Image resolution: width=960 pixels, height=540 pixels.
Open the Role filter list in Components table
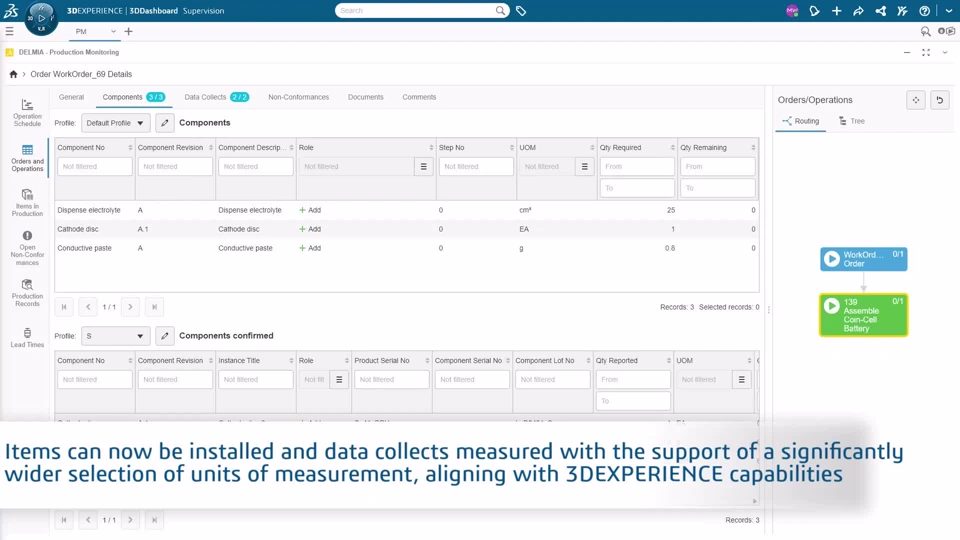pos(424,167)
